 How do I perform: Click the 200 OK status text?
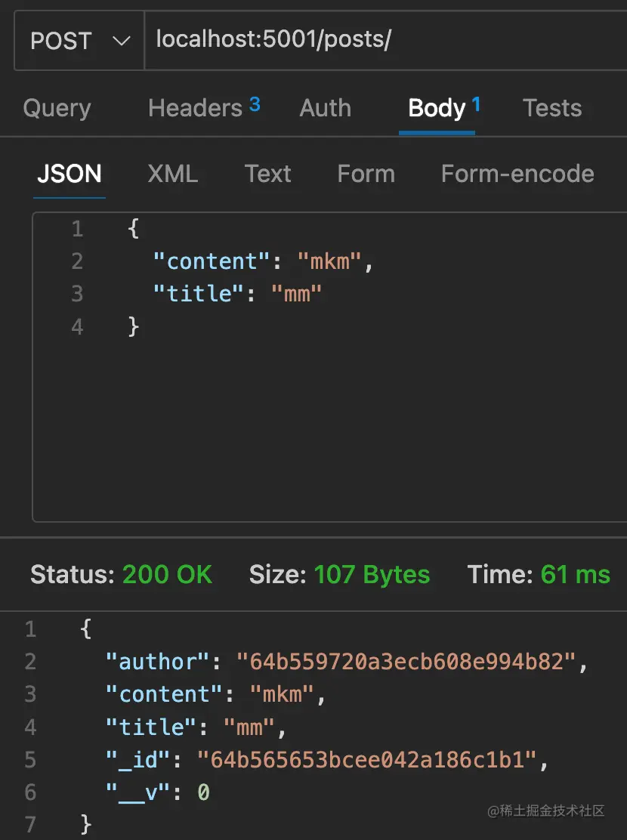(167, 575)
